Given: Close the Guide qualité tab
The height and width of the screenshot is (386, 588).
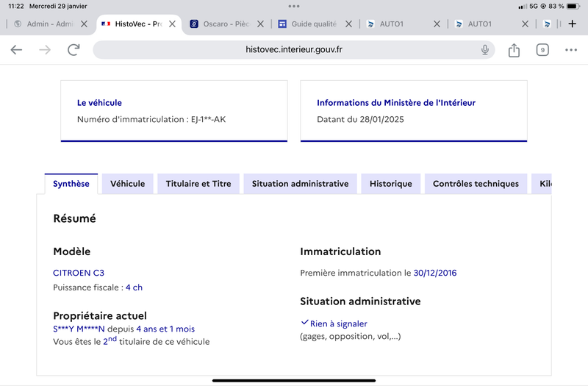Looking at the screenshot, I should (x=348, y=24).
